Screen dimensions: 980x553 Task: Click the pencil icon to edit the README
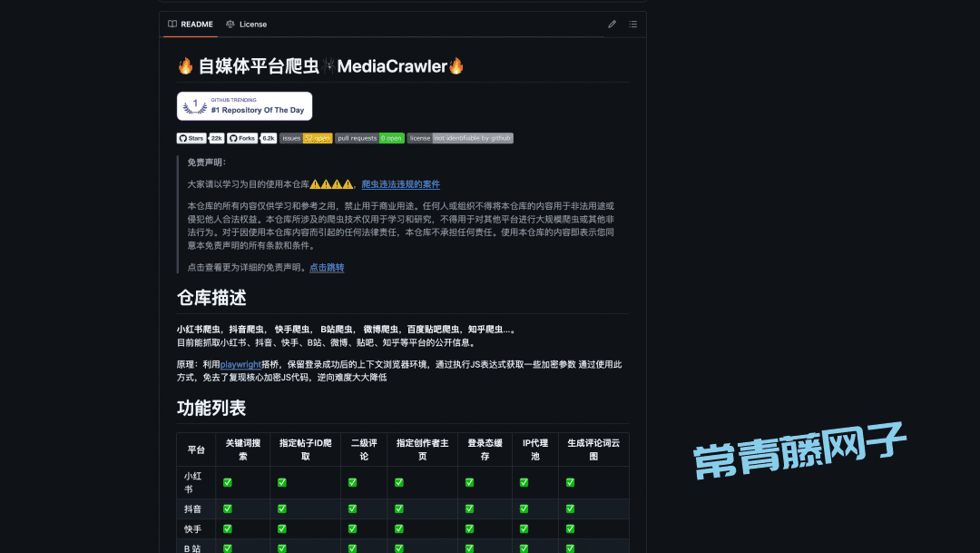click(x=612, y=25)
